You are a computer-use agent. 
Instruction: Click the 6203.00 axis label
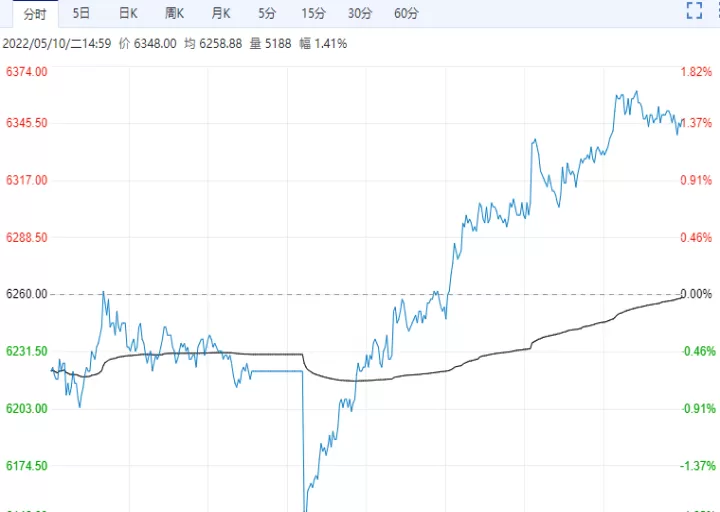(x=27, y=409)
